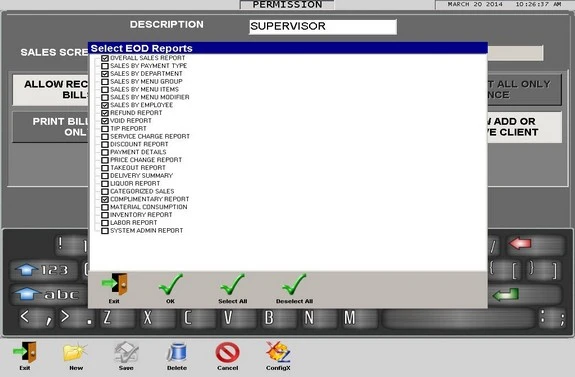This screenshot has height=377, width=575.
Task: Click the ADD OR CLIENT button
Action: click(524, 127)
